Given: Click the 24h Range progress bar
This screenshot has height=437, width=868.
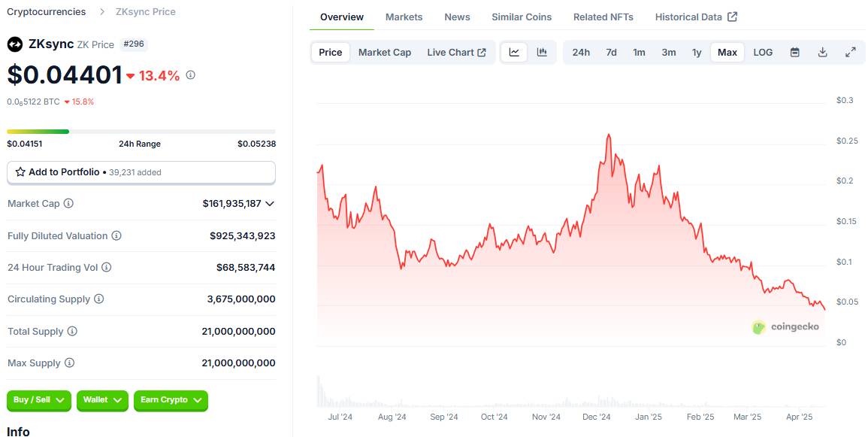Looking at the screenshot, I should [x=141, y=132].
